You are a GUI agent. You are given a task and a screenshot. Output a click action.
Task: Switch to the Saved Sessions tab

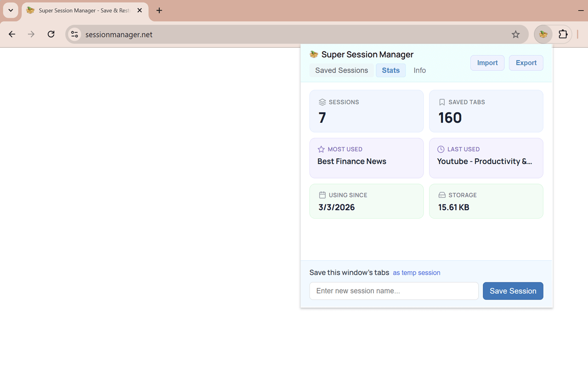[x=341, y=70]
